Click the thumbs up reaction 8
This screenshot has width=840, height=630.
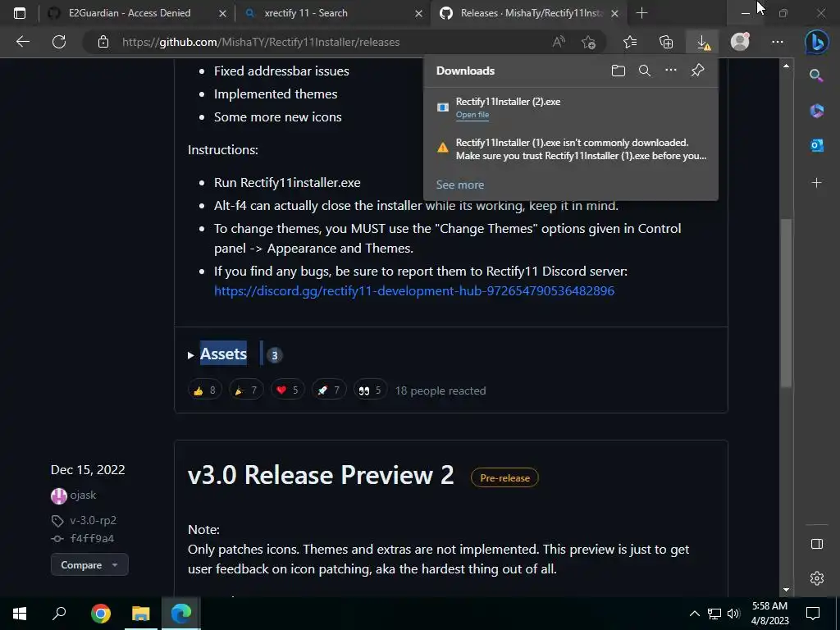[204, 390]
